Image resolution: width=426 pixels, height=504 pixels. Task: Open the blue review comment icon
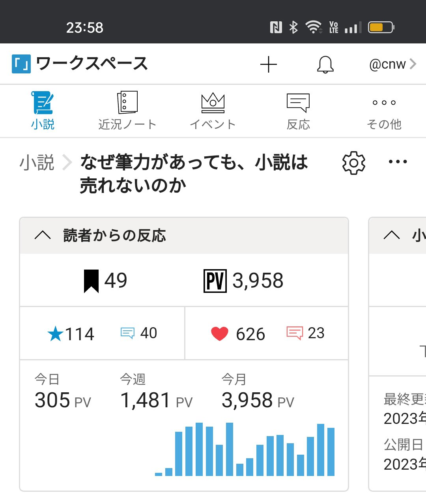point(127,334)
